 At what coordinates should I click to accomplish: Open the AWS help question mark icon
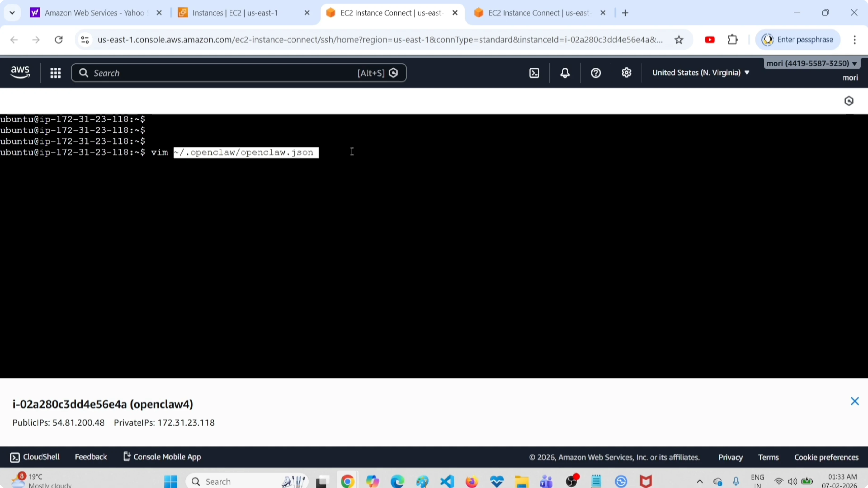pos(595,73)
